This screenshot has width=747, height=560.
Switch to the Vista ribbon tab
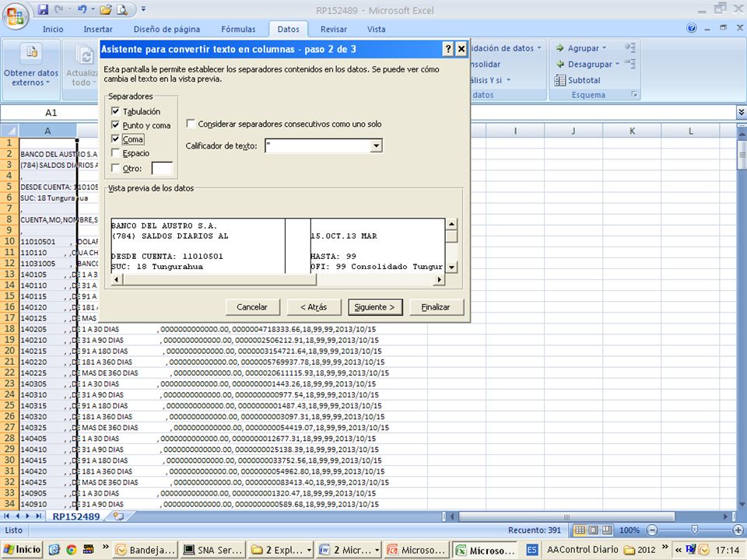click(377, 29)
